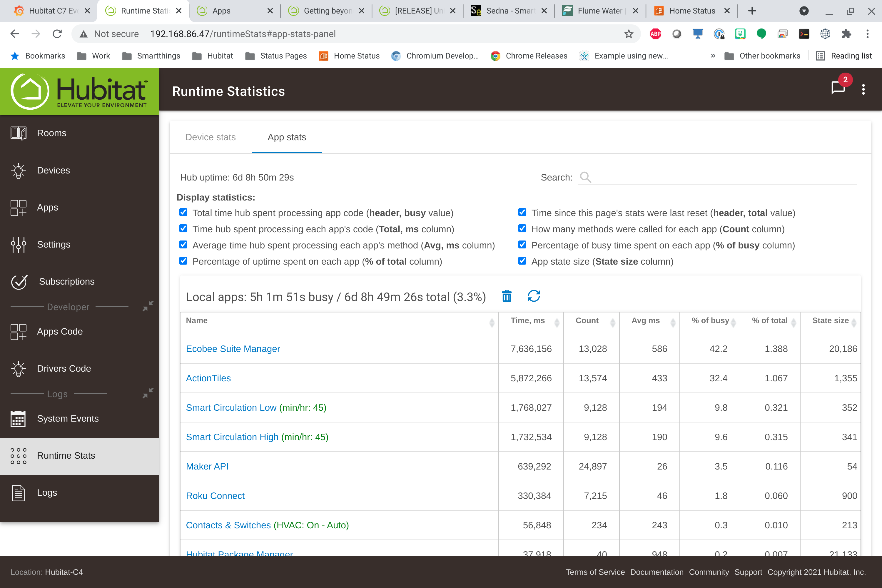The height and width of the screenshot is (588, 882).
Task: Click the browser reload button
Action: pyautogui.click(x=57, y=34)
